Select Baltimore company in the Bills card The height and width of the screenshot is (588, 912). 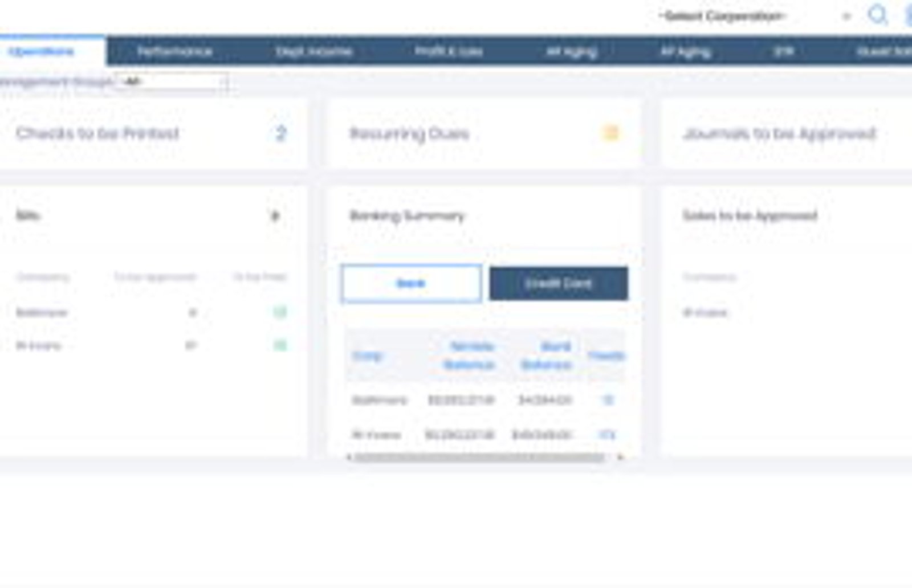click(42, 312)
